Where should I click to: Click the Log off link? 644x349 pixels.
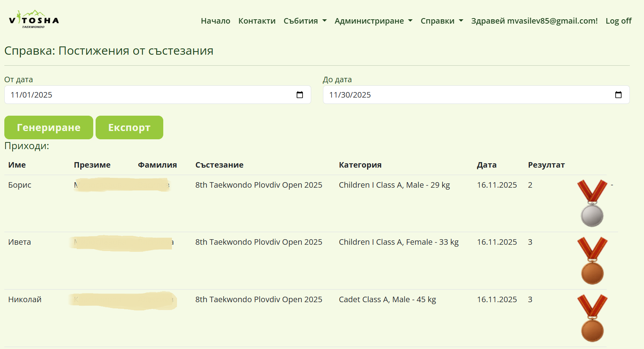pyautogui.click(x=618, y=21)
